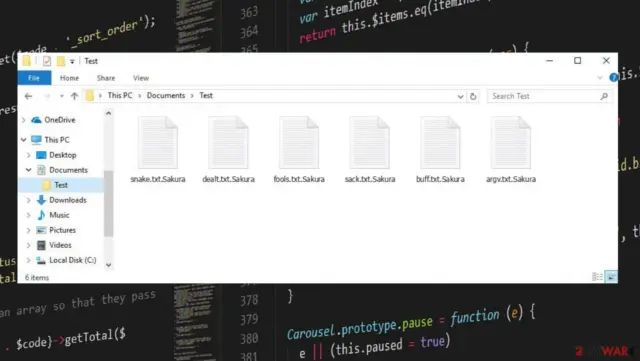The width and height of the screenshot is (640, 361).
Task: Select the argv.txt.Sakura file
Action: pos(511,149)
